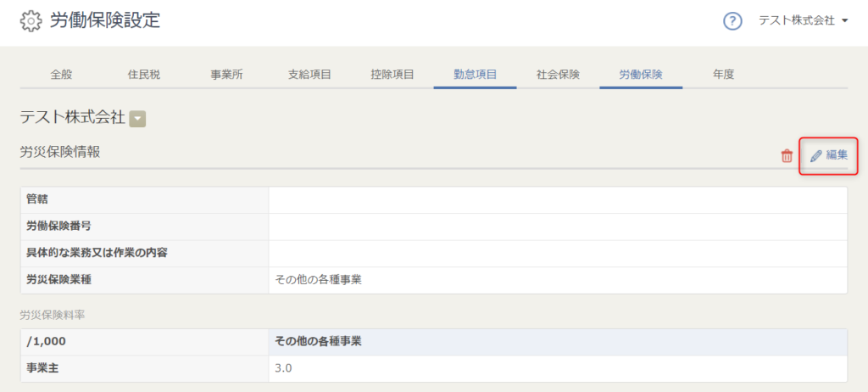
Task: Open the 勤怠項目 tab
Action: click(475, 75)
